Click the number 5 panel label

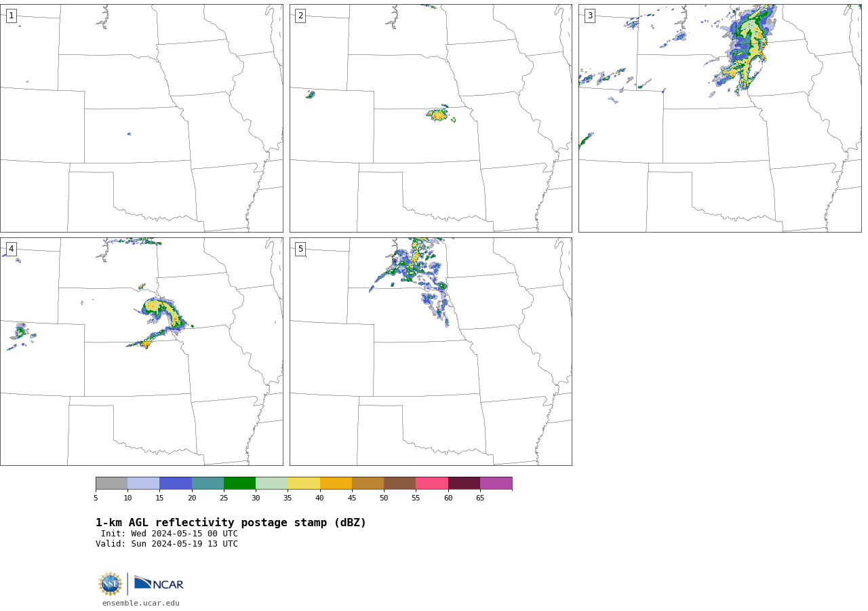click(300, 249)
